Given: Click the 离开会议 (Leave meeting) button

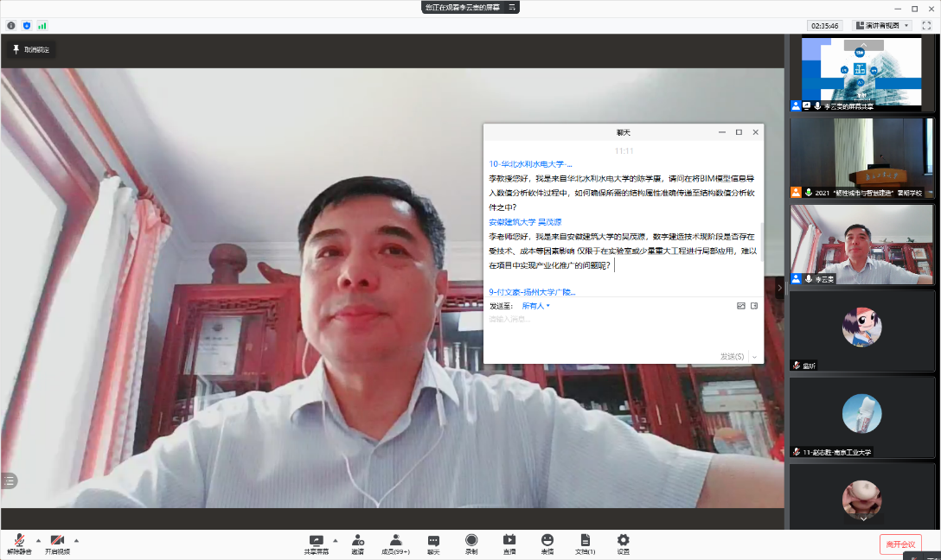Looking at the screenshot, I should pyautogui.click(x=900, y=544).
